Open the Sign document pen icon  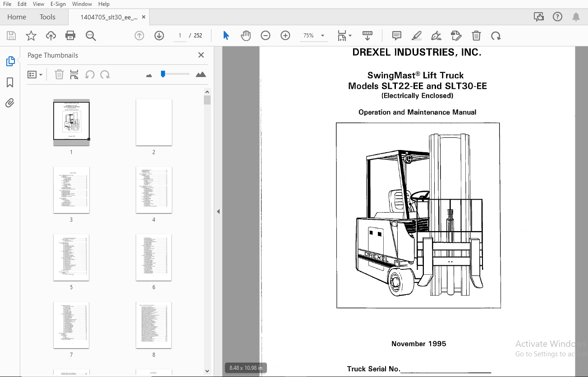(x=436, y=36)
